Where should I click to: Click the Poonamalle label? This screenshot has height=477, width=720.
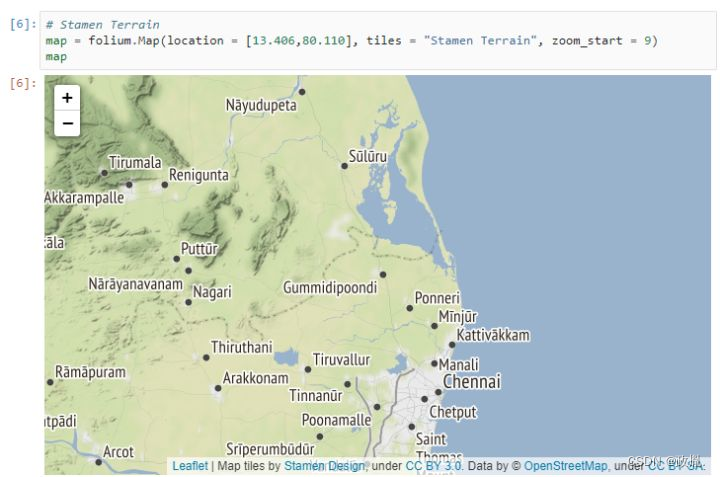tap(336, 420)
